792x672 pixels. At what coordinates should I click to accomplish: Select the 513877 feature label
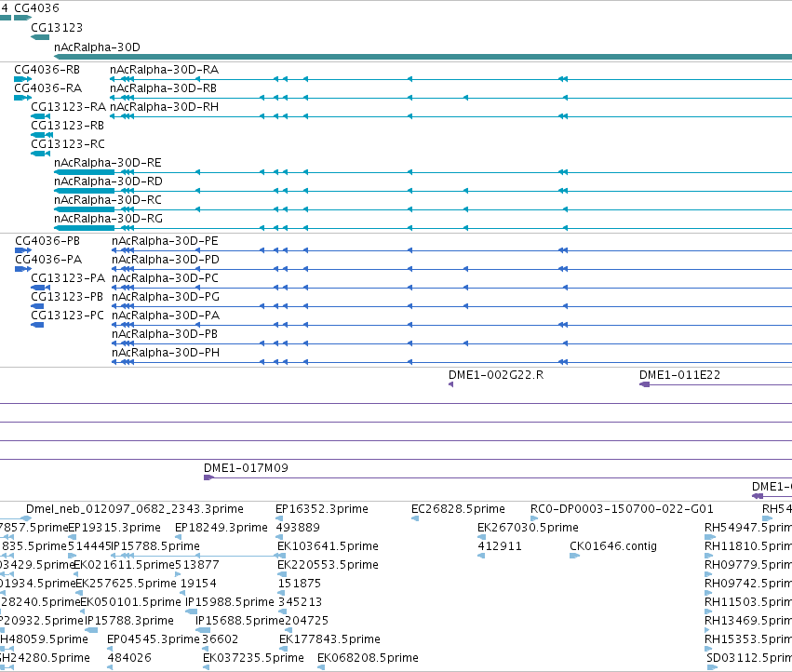[197, 565]
